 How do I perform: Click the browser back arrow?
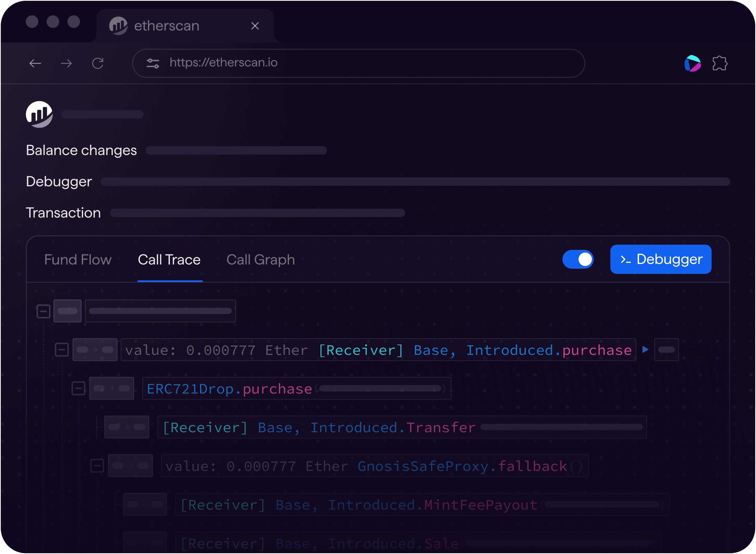35,63
